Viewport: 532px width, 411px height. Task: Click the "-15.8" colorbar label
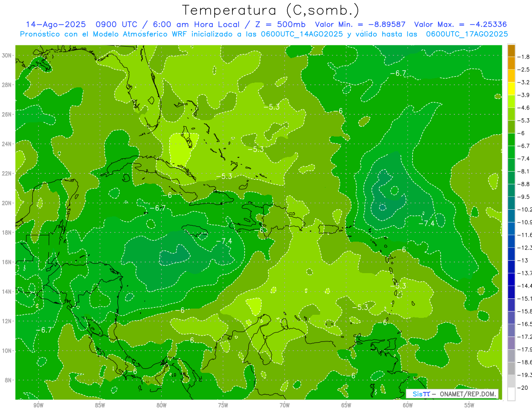pyautogui.click(x=525, y=311)
